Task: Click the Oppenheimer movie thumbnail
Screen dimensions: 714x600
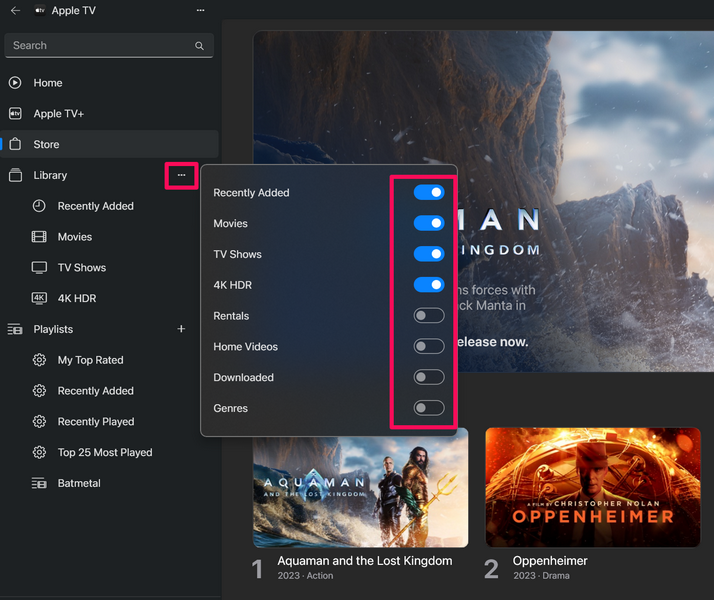Action: pyautogui.click(x=592, y=487)
